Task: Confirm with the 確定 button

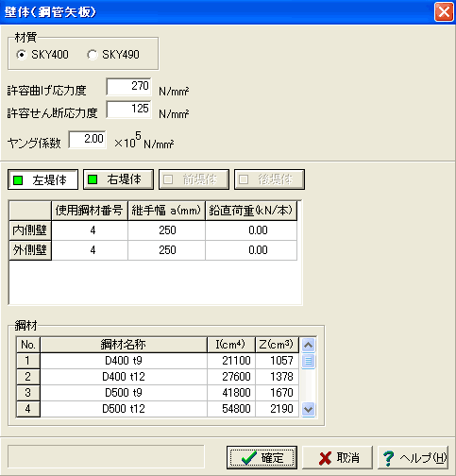Action: tap(262, 457)
